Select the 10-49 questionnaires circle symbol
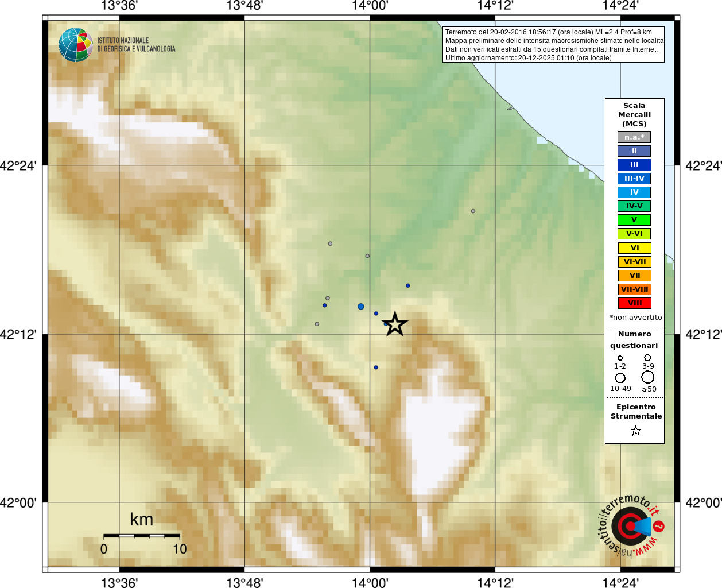The image size is (722, 588). [x=620, y=378]
